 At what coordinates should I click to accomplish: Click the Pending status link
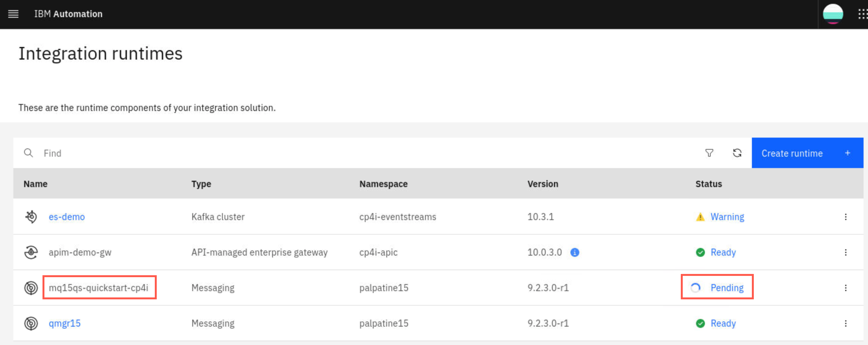[x=727, y=288]
